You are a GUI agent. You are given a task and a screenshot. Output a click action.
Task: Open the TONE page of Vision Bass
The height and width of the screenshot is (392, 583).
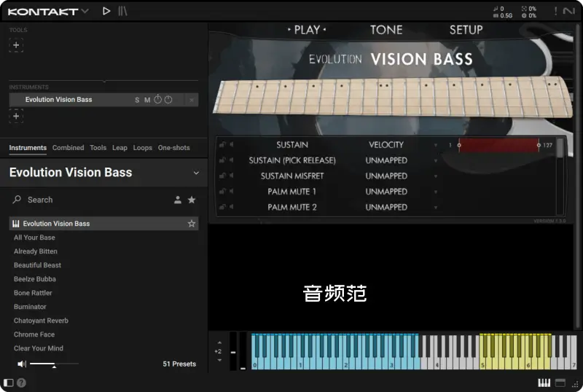point(386,30)
